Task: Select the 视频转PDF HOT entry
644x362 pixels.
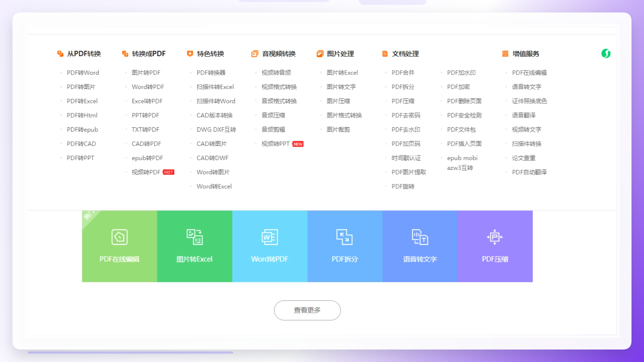Action: click(153, 172)
